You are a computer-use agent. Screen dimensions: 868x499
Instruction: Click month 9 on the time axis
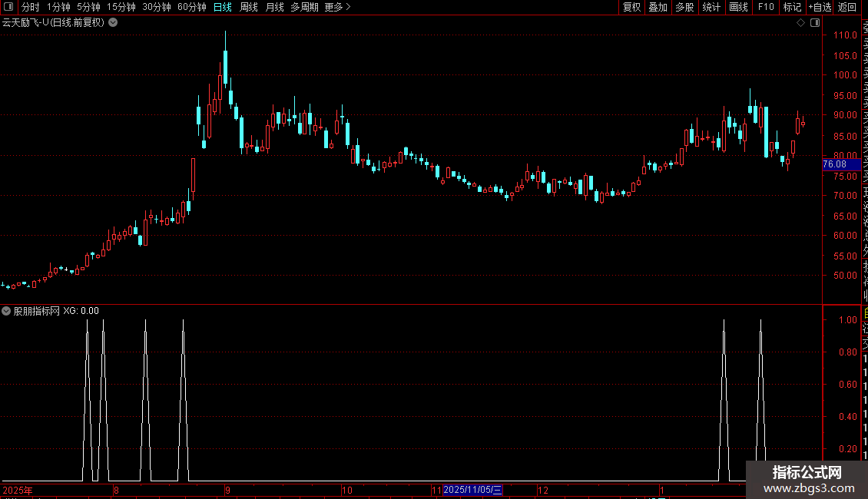(227, 490)
